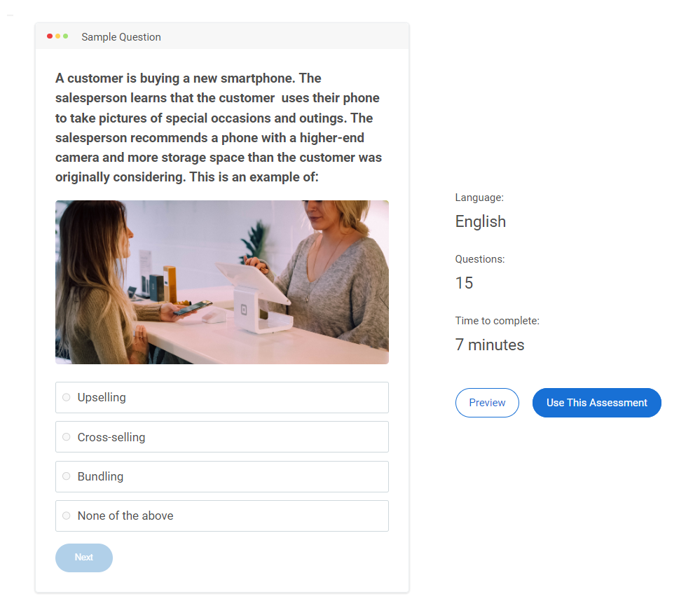The height and width of the screenshot is (601, 700).
Task: Click the English language value
Action: (481, 221)
